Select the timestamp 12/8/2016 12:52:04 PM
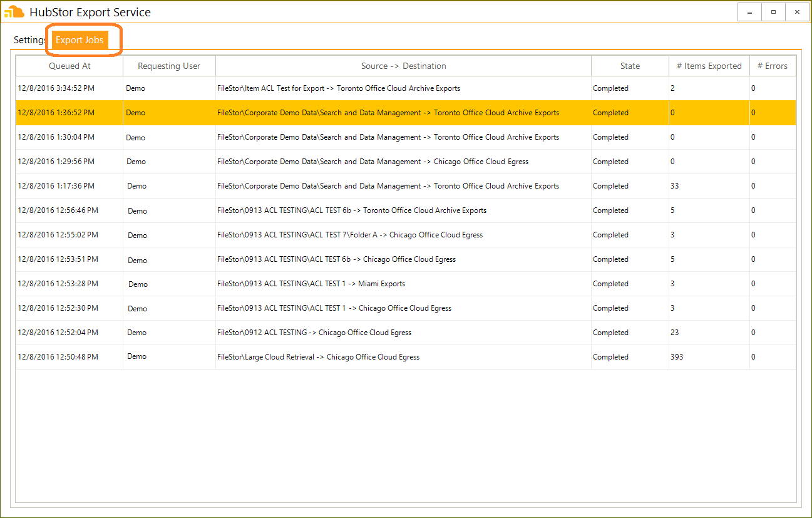 pyautogui.click(x=58, y=333)
